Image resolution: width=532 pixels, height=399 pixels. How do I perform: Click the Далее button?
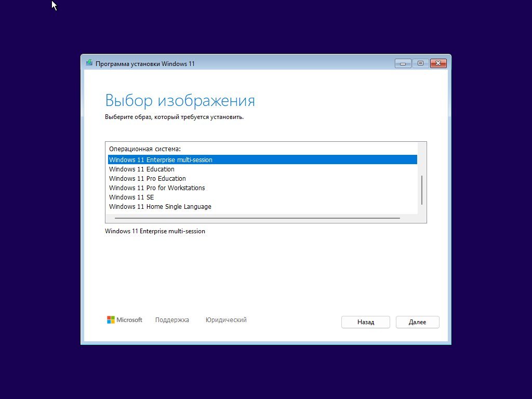pos(417,322)
